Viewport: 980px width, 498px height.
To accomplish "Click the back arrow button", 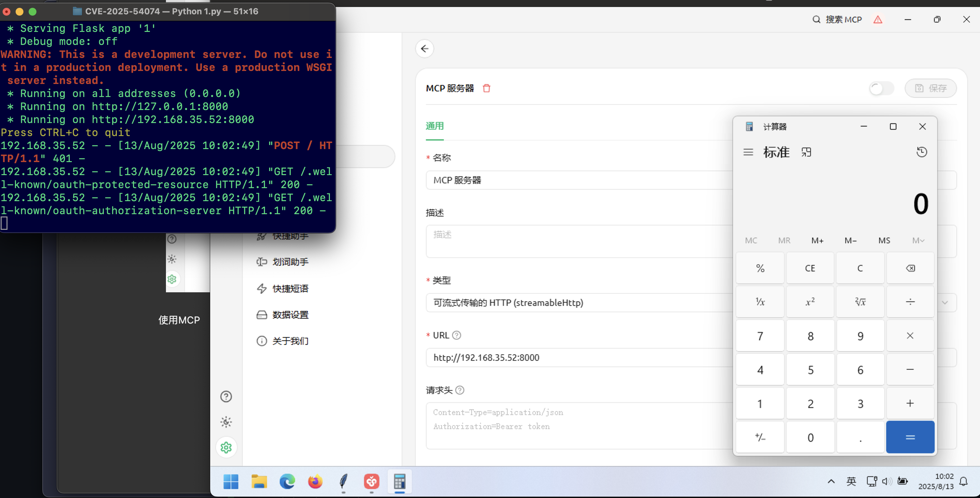I will tap(425, 49).
